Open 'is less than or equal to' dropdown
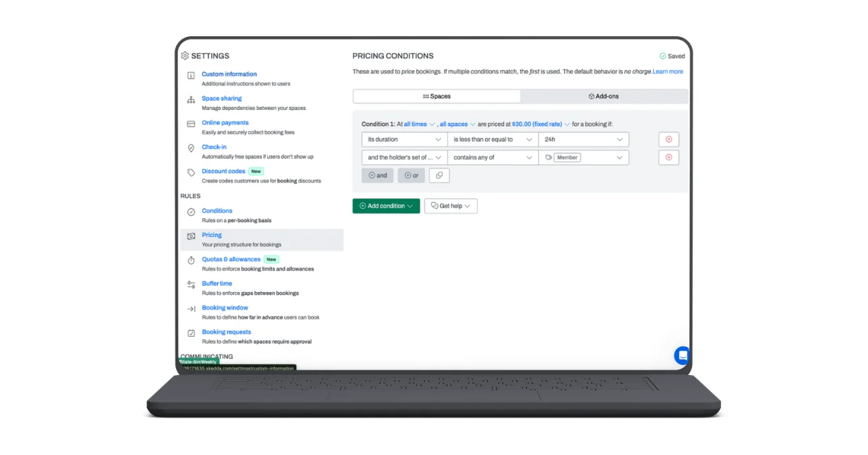This screenshot has height=455, width=868. [493, 140]
